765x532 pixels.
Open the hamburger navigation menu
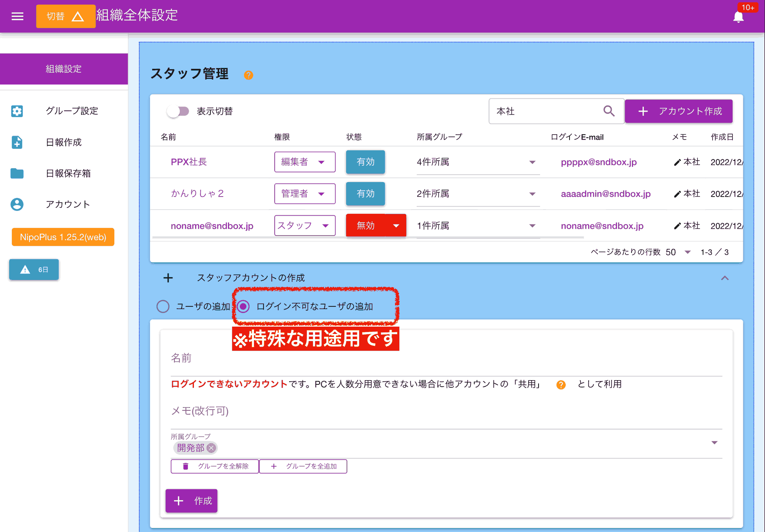(x=17, y=16)
